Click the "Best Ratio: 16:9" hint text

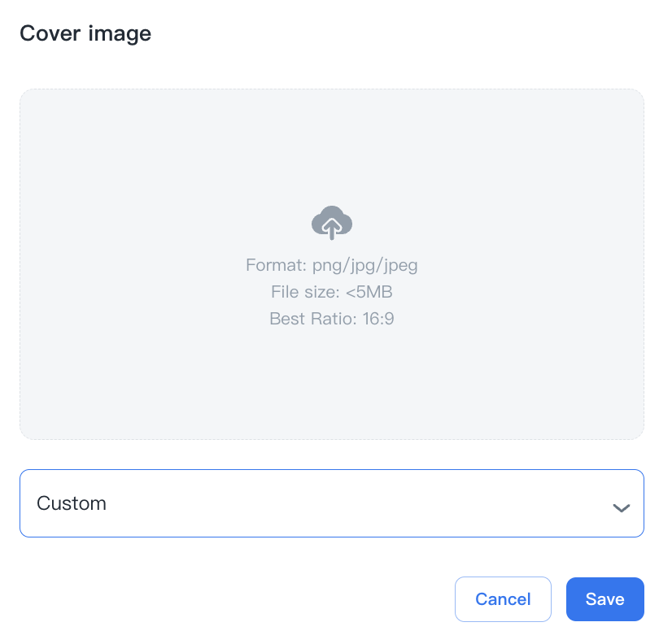[x=331, y=319]
